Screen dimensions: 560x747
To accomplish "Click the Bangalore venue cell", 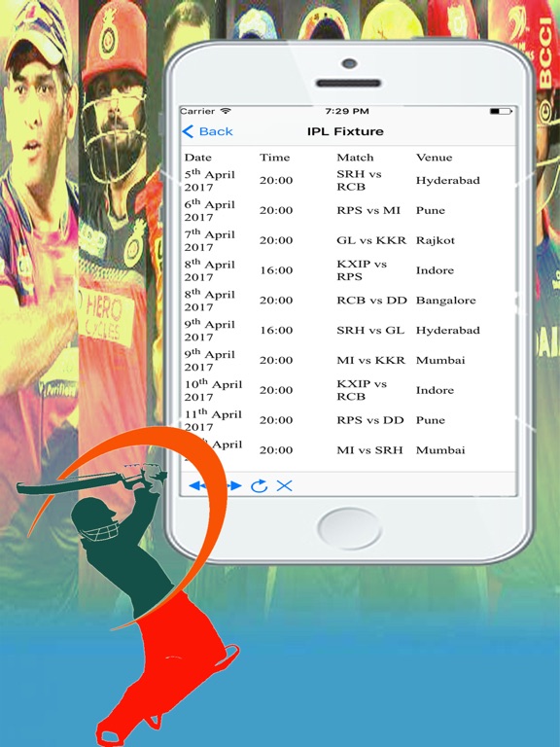I will click(x=445, y=301).
